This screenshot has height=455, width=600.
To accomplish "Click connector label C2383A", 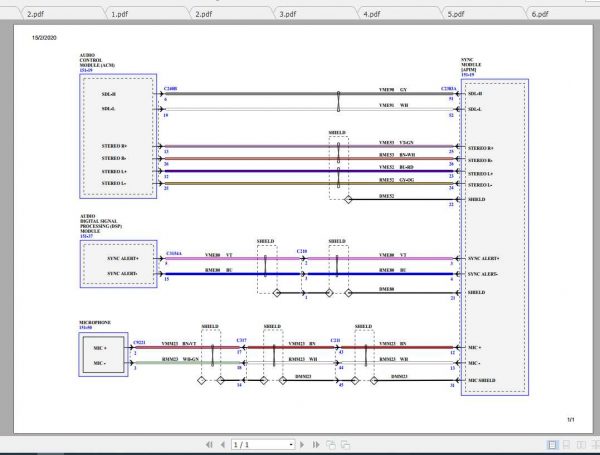I will coord(448,89).
